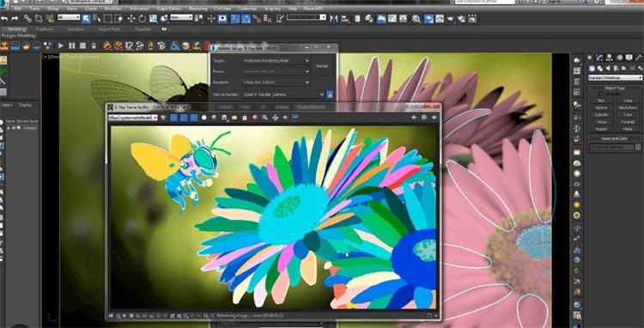Click the Render Production teapot icon
The image size is (644, 328).
tap(451, 19)
